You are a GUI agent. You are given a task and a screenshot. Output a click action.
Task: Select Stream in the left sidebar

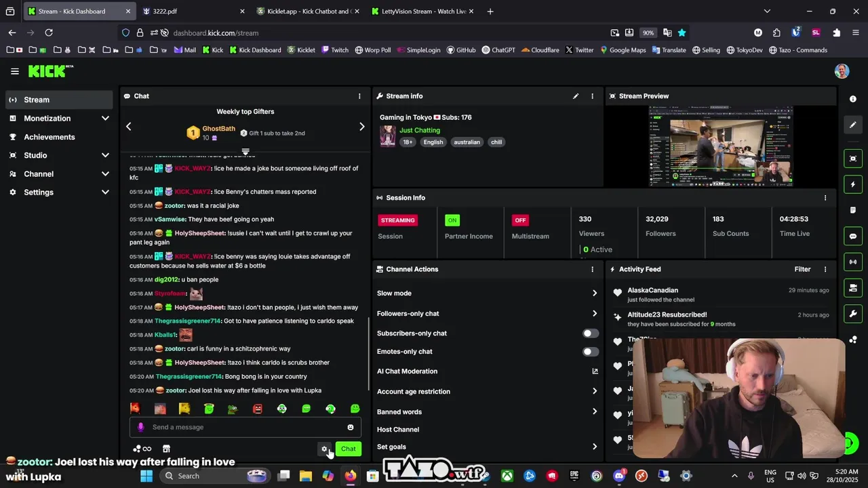(x=59, y=100)
